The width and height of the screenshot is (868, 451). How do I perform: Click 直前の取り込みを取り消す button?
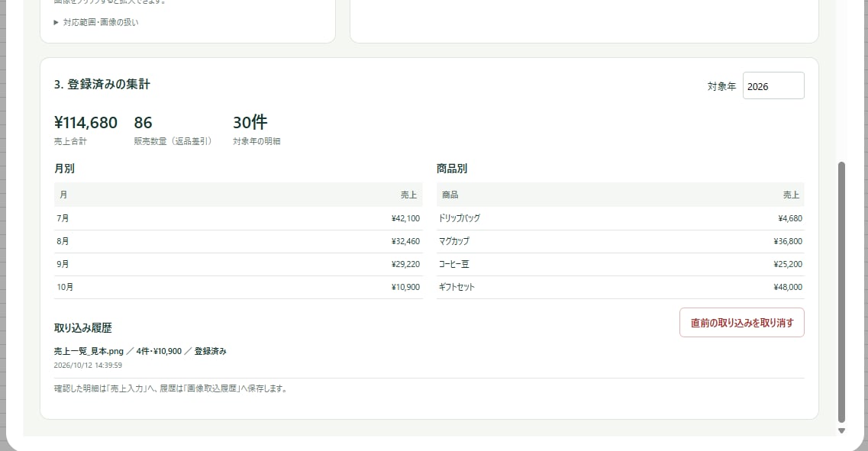click(742, 323)
